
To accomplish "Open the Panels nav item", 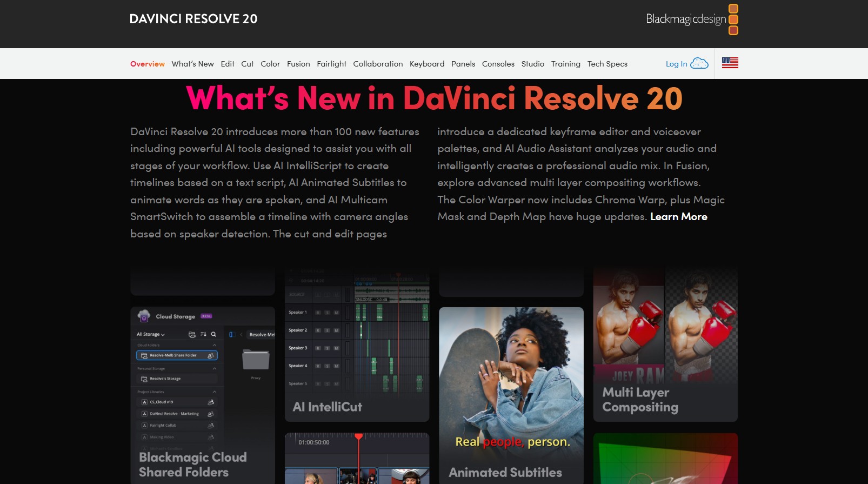I will (463, 64).
